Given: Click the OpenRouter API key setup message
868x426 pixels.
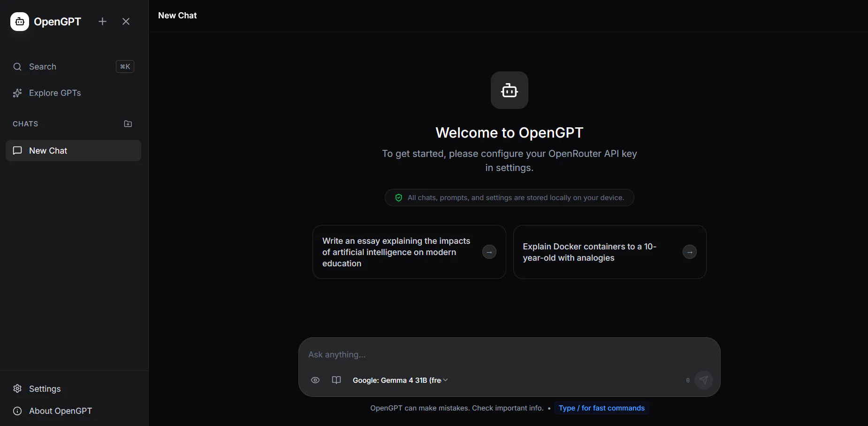Looking at the screenshot, I should tap(510, 161).
